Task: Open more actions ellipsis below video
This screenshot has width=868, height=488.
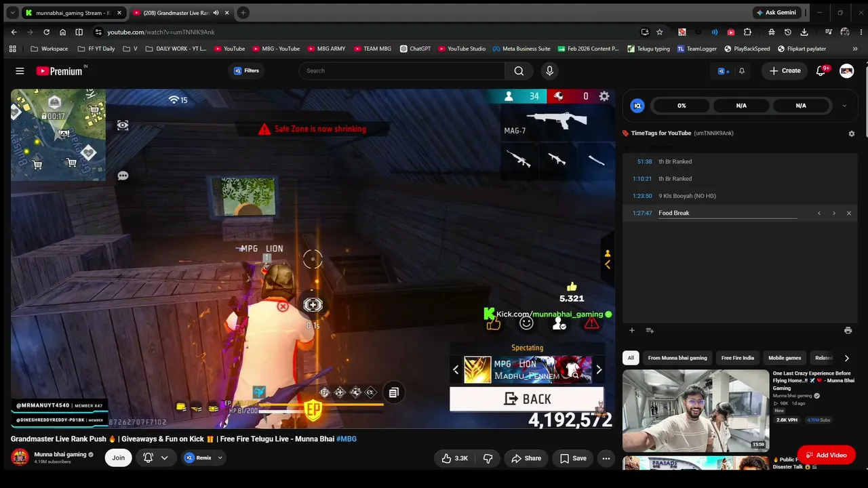Action: [606, 458]
